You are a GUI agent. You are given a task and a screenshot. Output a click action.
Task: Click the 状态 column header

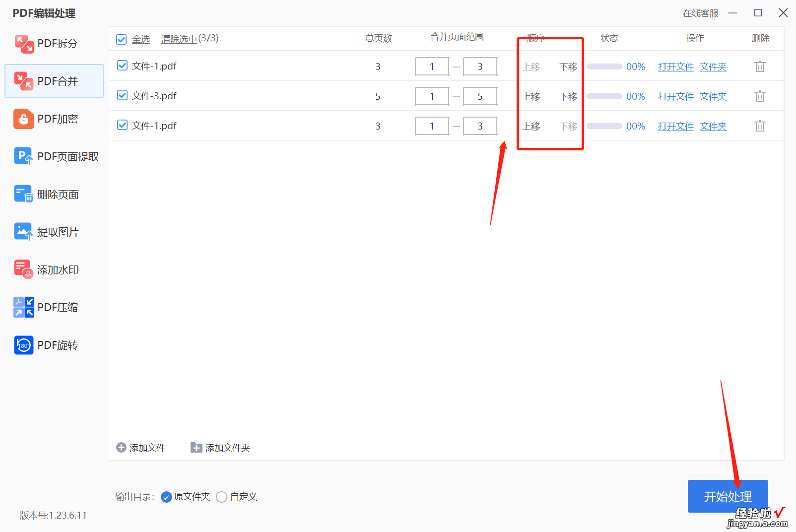point(609,38)
